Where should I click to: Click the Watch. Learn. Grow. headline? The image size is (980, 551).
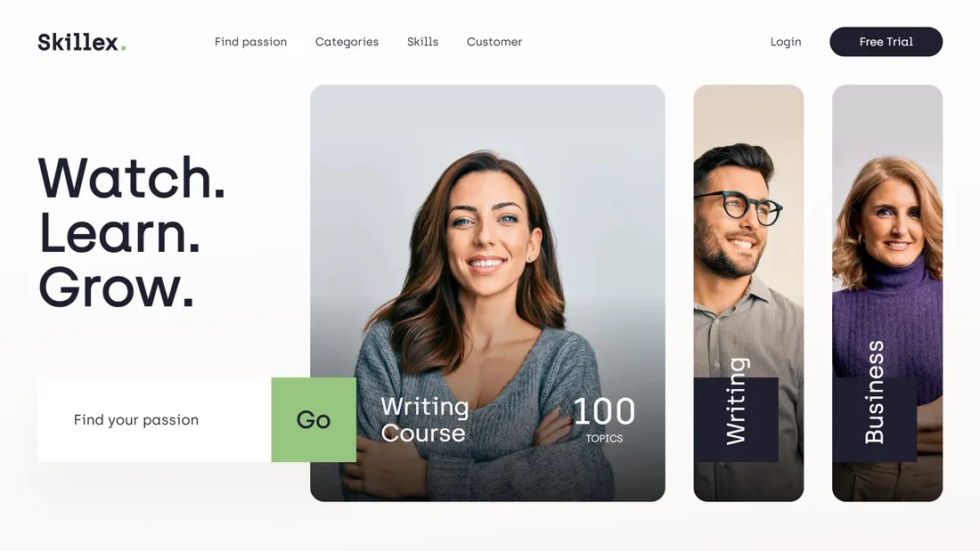click(131, 232)
